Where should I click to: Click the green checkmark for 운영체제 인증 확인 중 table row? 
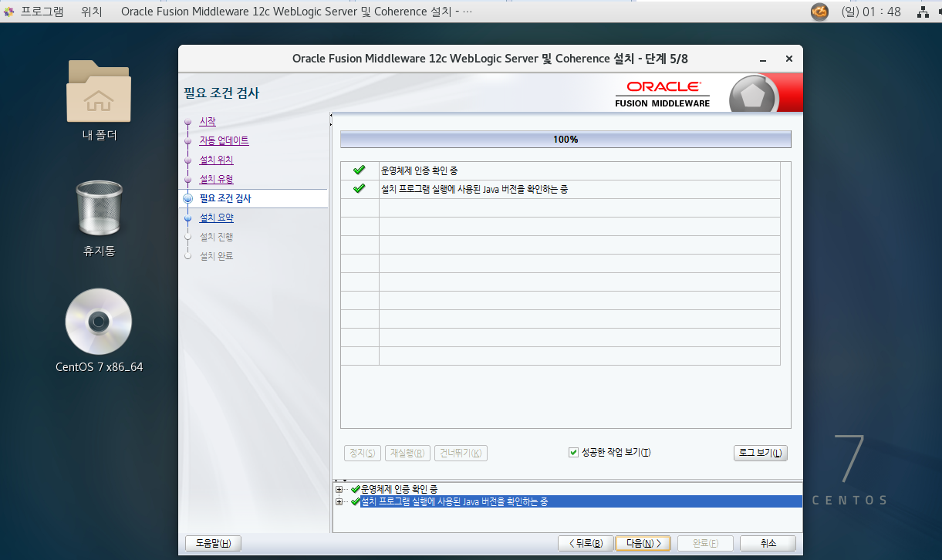pyautogui.click(x=359, y=170)
